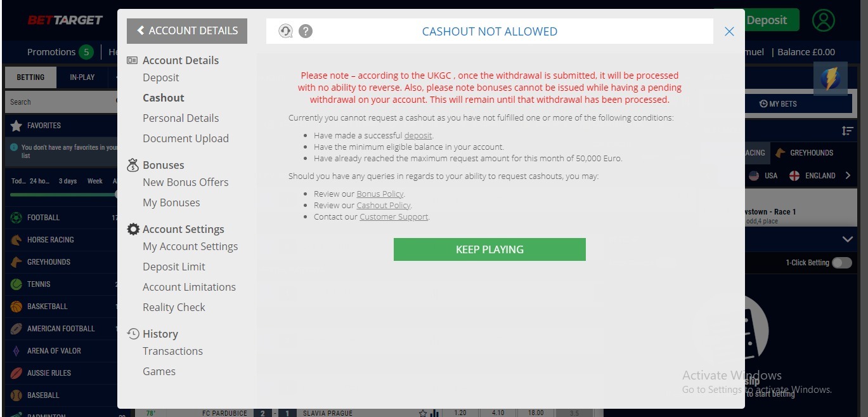This screenshot has width=868, height=417.
Task: Follow the deposit link in conditions
Action: click(418, 135)
